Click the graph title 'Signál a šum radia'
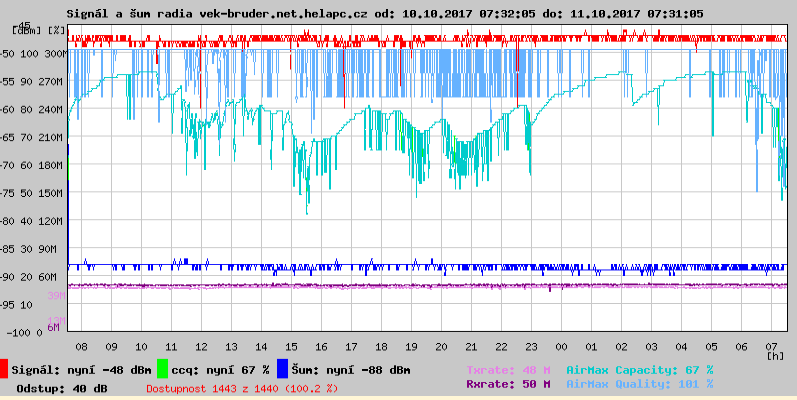This screenshot has height=400, width=797. click(x=130, y=14)
